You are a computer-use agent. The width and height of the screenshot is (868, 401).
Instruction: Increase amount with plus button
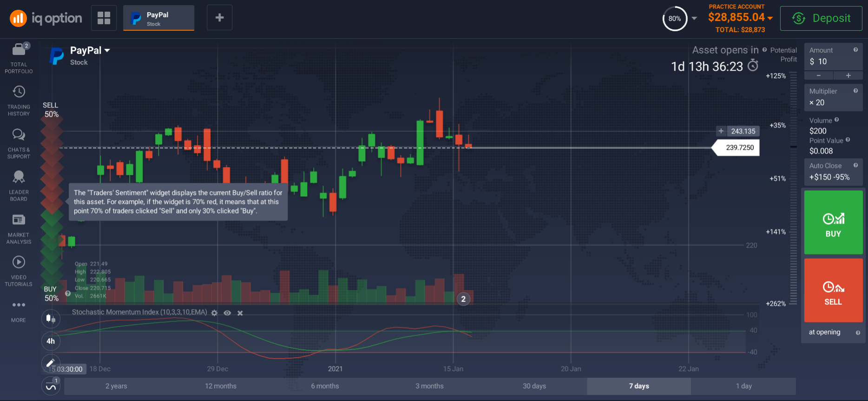click(x=848, y=75)
